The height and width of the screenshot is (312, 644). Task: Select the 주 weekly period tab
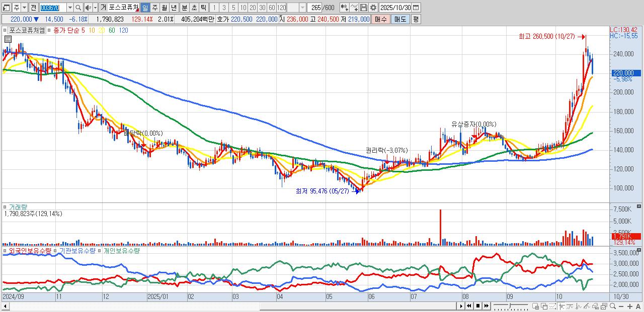click(x=154, y=8)
